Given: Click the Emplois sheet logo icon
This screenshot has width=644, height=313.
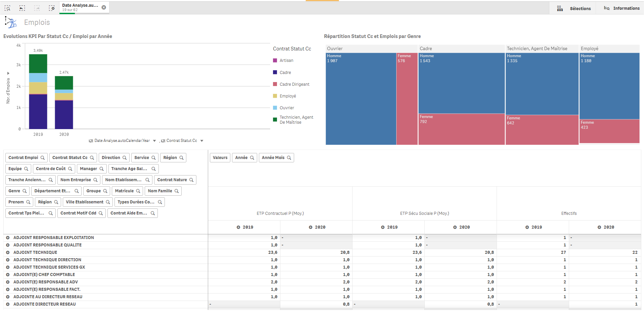Looking at the screenshot, I should (11, 22).
